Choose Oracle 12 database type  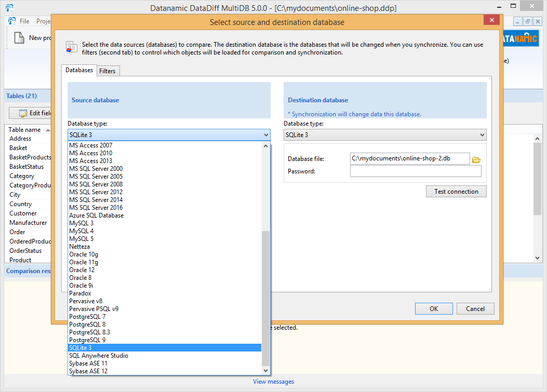pos(165,269)
